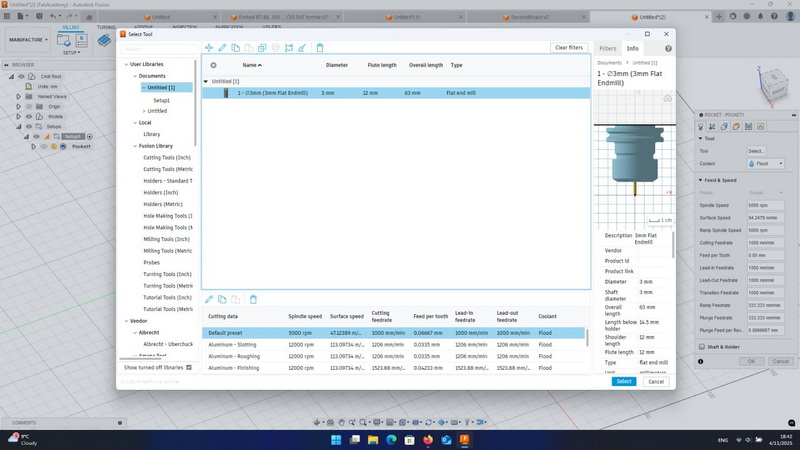Switch to the SecondBoard v2 document tab
This screenshot has width=800, height=450.
(x=529, y=17)
